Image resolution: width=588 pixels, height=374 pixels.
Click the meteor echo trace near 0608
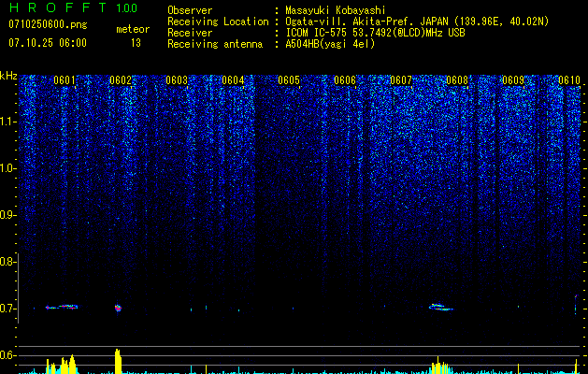(x=440, y=308)
